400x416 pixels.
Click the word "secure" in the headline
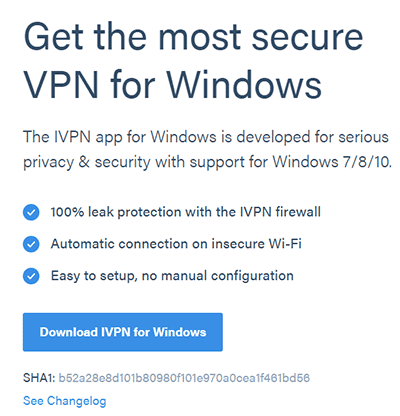[x=307, y=37]
